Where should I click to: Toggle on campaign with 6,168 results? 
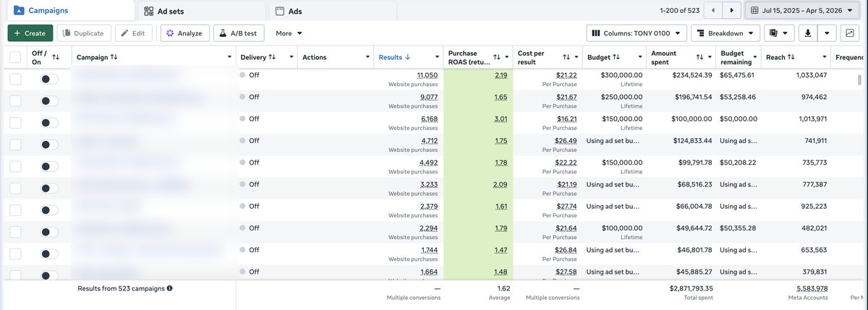[49, 123]
